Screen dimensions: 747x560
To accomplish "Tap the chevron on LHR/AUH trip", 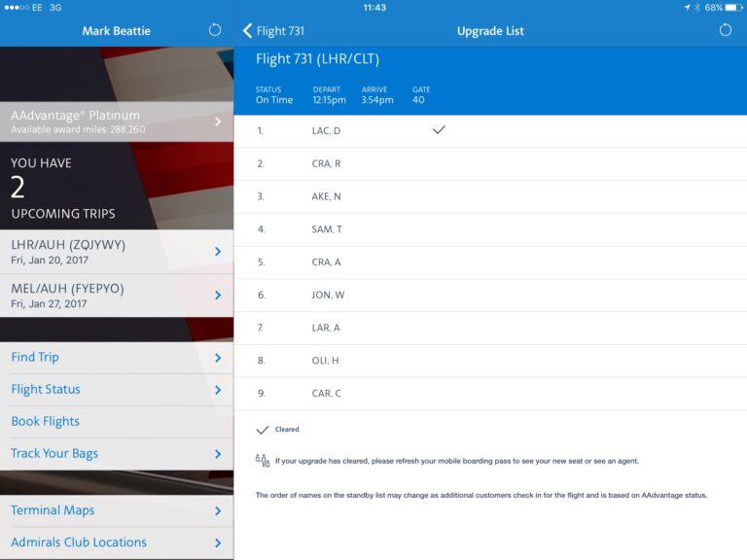I will pos(218,252).
